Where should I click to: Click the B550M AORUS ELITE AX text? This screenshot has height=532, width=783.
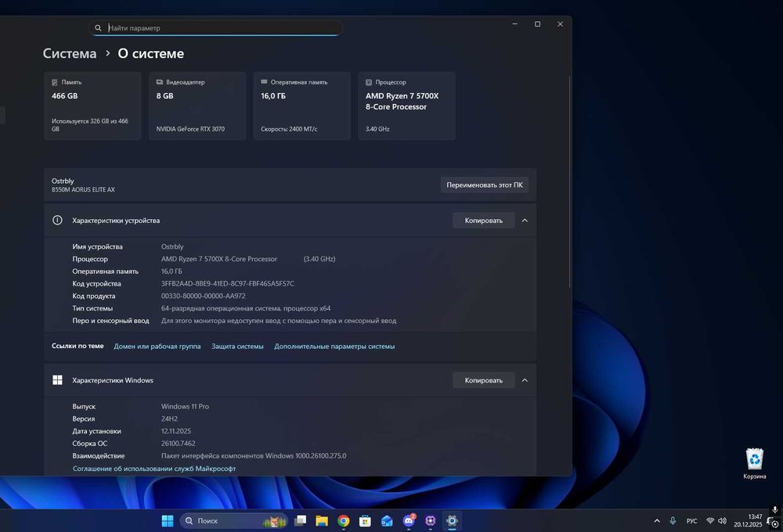pos(84,189)
